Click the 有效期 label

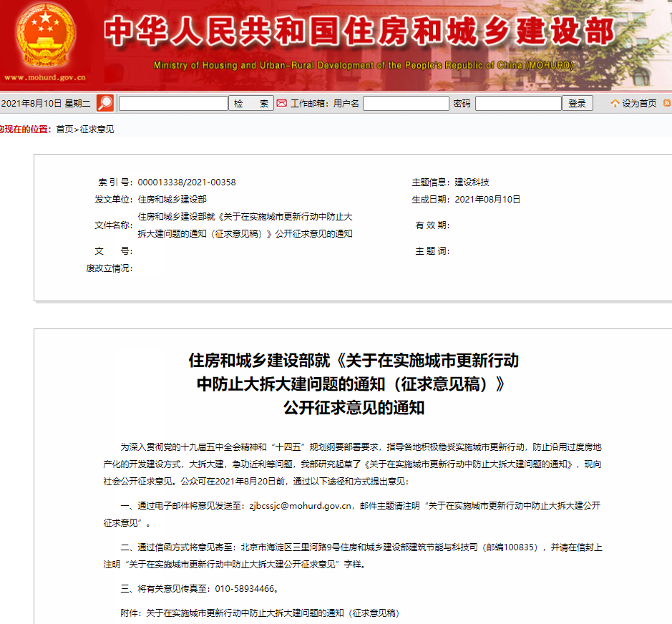pyautogui.click(x=432, y=225)
